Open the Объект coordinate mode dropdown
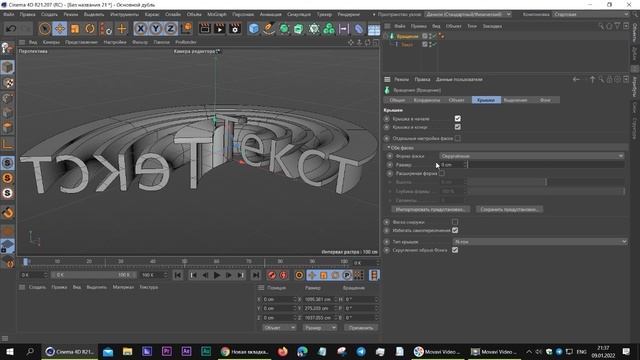This screenshot has height=360, width=640. pos(279,327)
